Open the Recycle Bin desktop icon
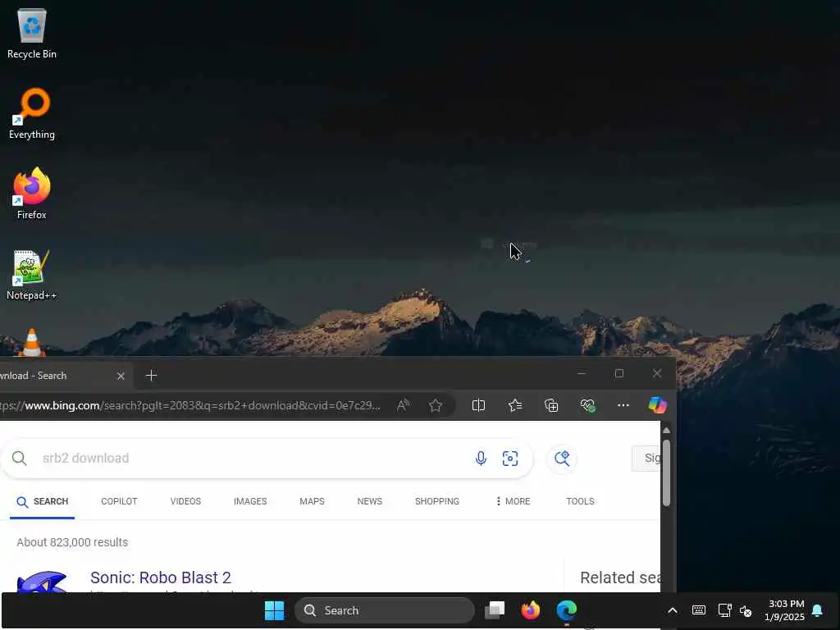The width and height of the screenshot is (840, 630). [x=32, y=34]
